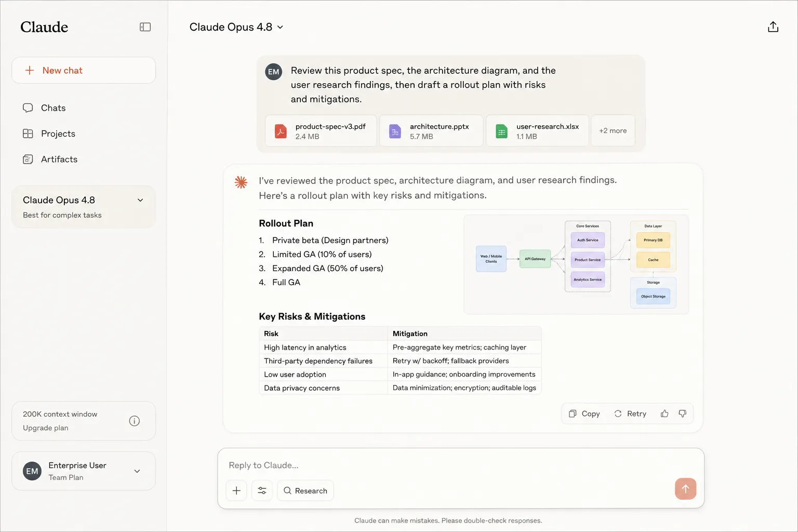Viewport: 798px width, 532px height.
Task: Click the Object Storage node in diagram
Action: click(x=653, y=297)
